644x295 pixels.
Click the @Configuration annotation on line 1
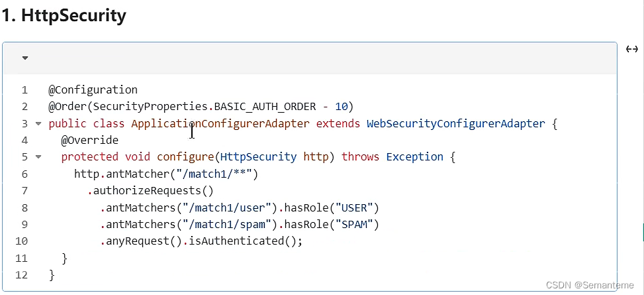click(93, 89)
